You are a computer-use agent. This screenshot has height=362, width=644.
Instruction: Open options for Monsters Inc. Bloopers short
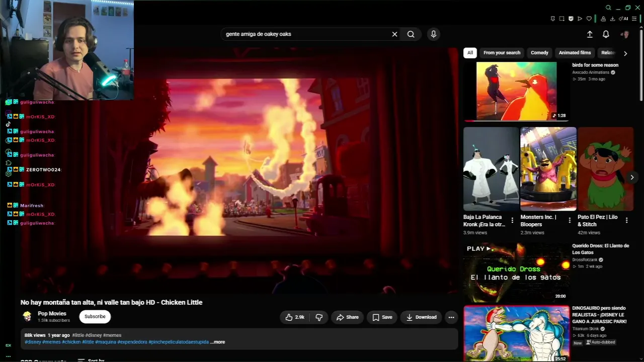[x=570, y=220]
